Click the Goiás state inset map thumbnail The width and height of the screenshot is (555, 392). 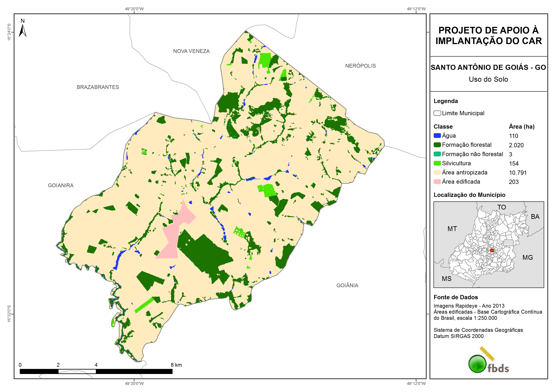489,244
